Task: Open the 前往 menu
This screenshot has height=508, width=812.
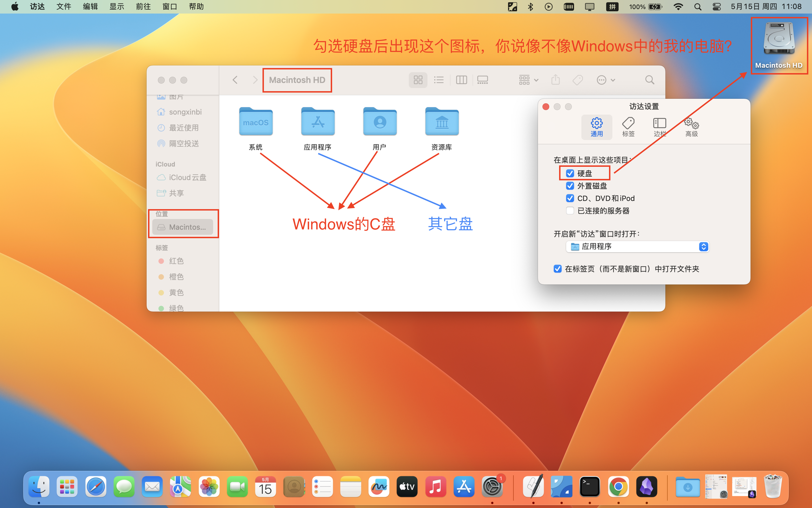Action: pyautogui.click(x=143, y=7)
